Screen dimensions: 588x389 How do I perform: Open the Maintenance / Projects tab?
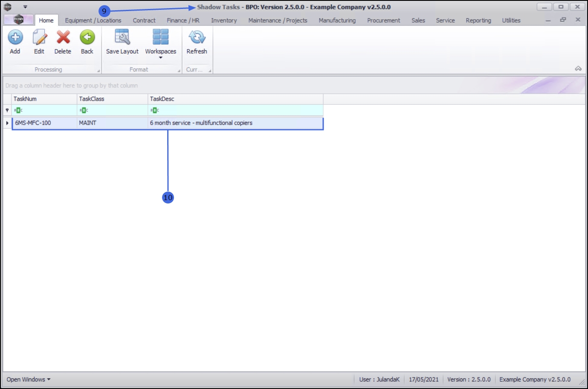coord(278,20)
